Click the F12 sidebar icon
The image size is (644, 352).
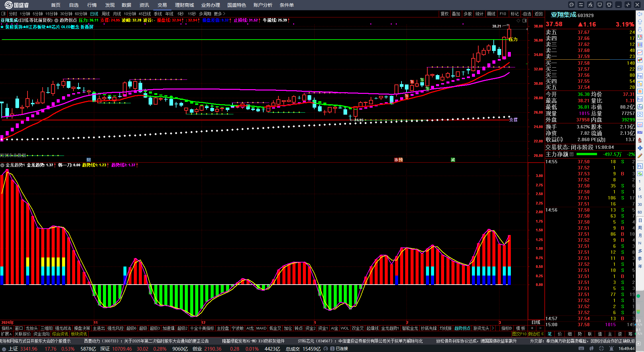coord(640,99)
